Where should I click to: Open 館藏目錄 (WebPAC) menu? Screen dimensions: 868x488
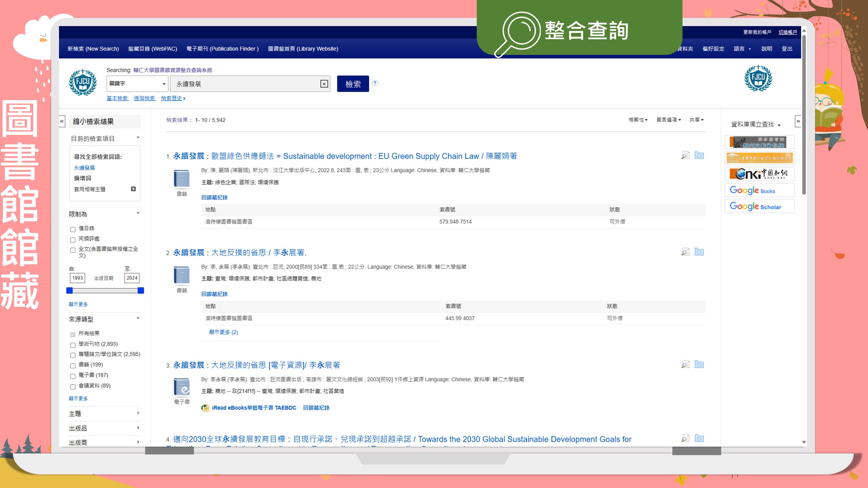[153, 49]
